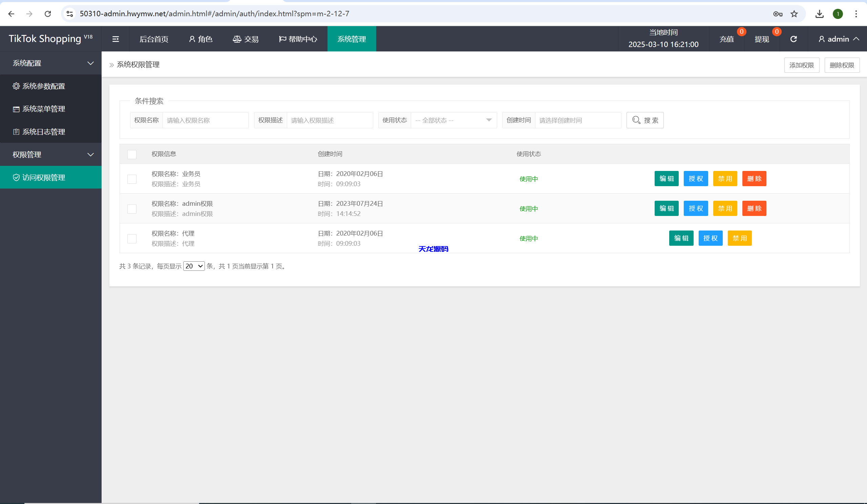Click 授权 button for 代理 row
867x504 pixels.
click(x=710, y=238)
